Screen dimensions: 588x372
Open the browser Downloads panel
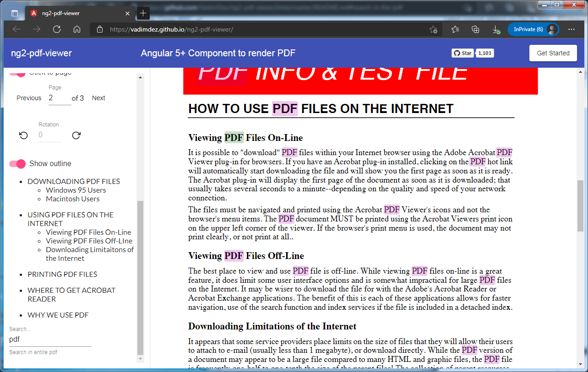[x=495, y=29]
